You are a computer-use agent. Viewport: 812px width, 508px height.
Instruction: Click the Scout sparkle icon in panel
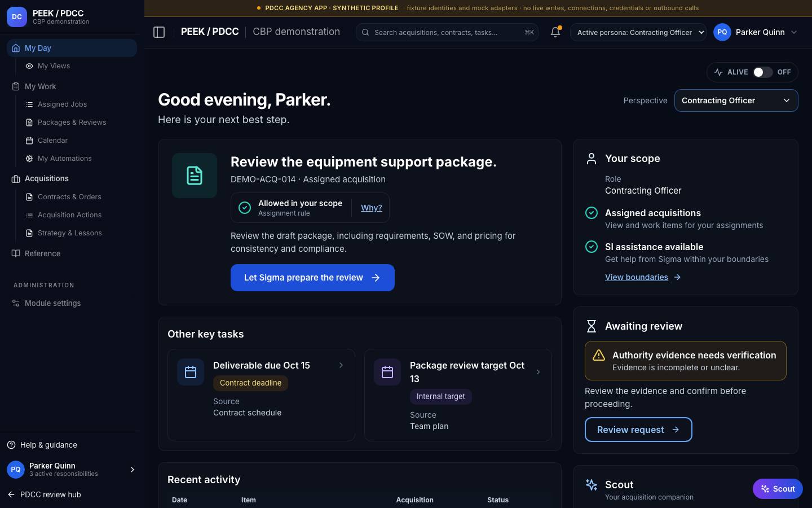[592, 485]
